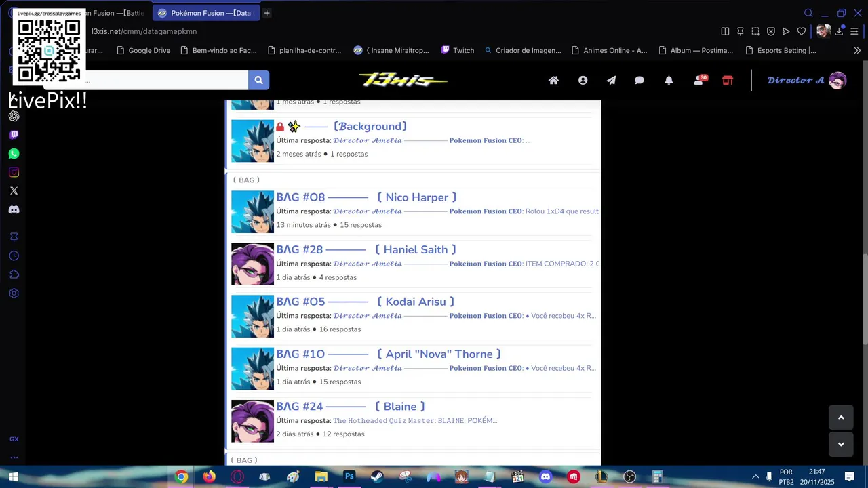Click avatar thumbnail of BAG #24 row
The image size is (868, 488).
252,421
